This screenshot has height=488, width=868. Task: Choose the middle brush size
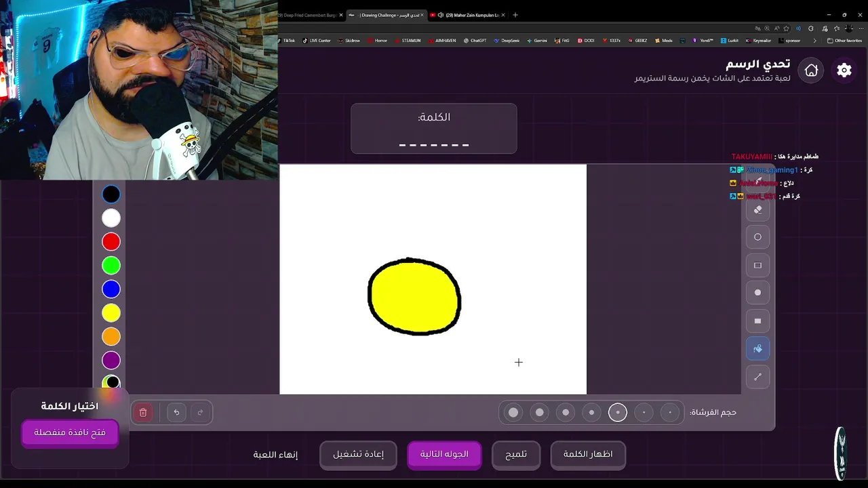tap(592, 412)
